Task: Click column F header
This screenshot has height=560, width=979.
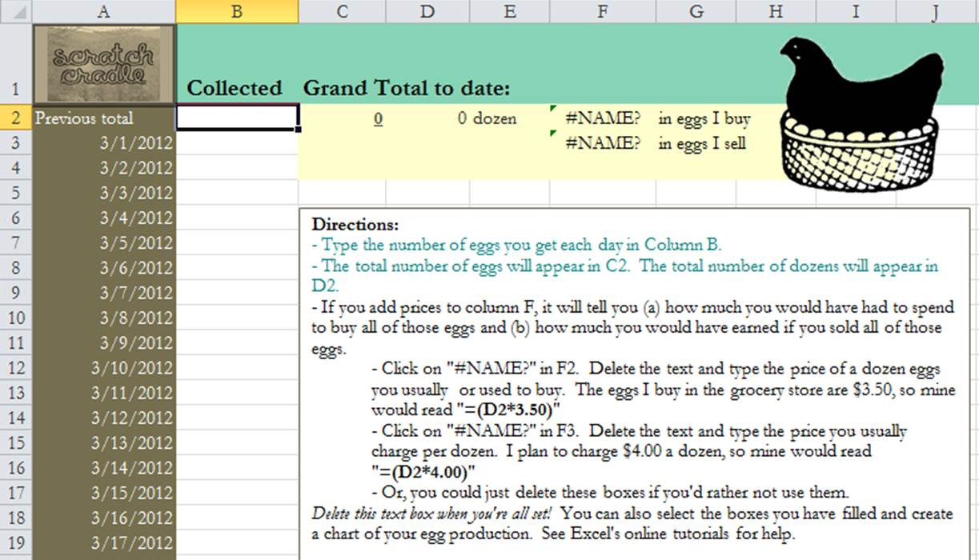Action: tap(602, 11)
